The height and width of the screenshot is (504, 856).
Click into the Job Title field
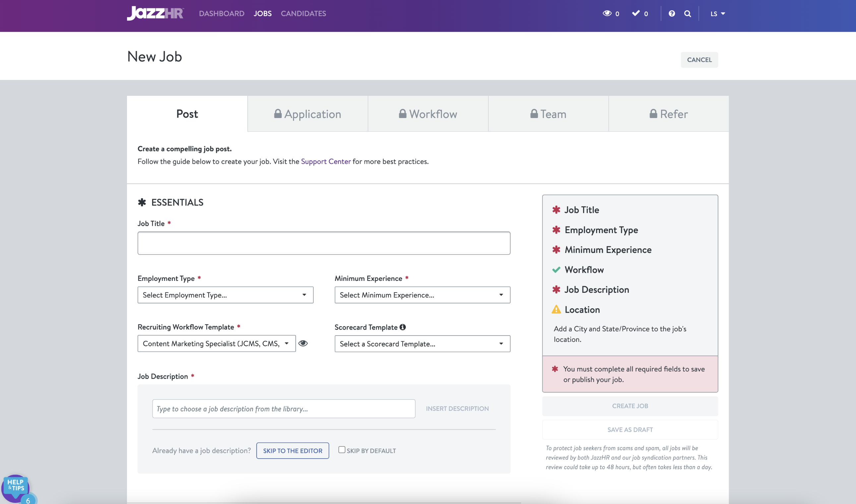[324, 243]
